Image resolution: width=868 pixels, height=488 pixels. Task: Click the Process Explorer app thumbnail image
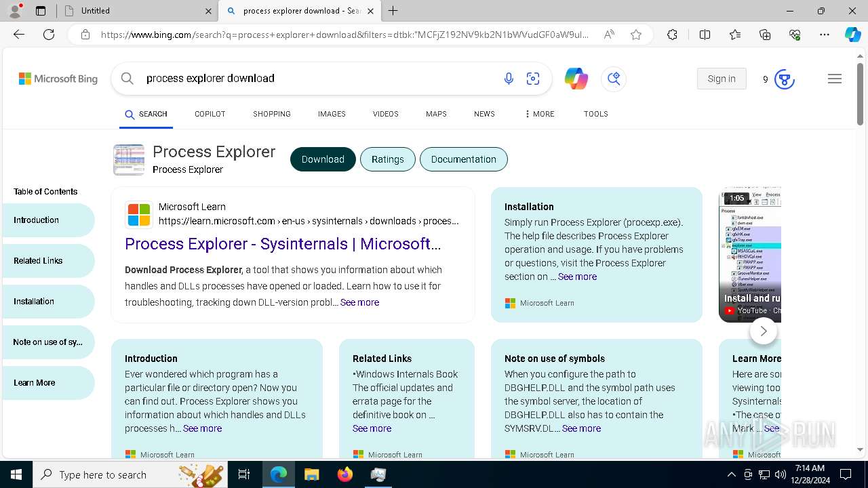(129, 160)
